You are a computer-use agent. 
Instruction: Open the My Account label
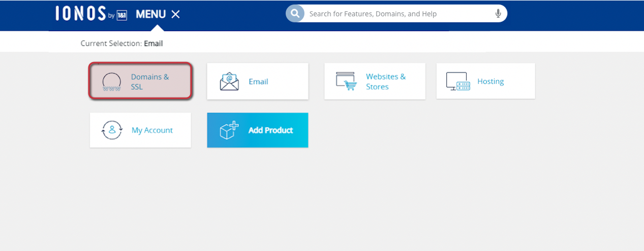152,130
